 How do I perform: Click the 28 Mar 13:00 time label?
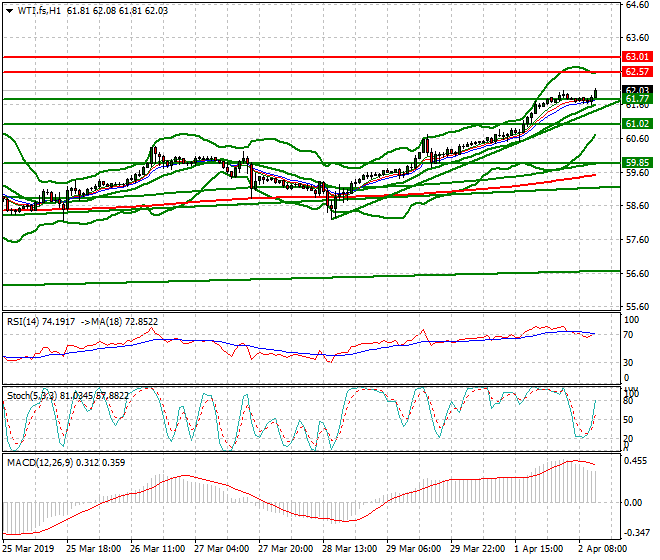(349, 549)
